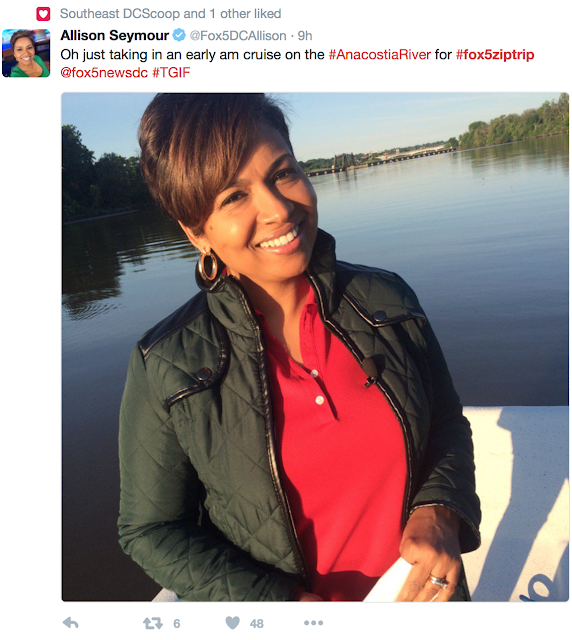Open the 9h timestamp permalink
The image size is (572, 640).
[x=305, y=36]
